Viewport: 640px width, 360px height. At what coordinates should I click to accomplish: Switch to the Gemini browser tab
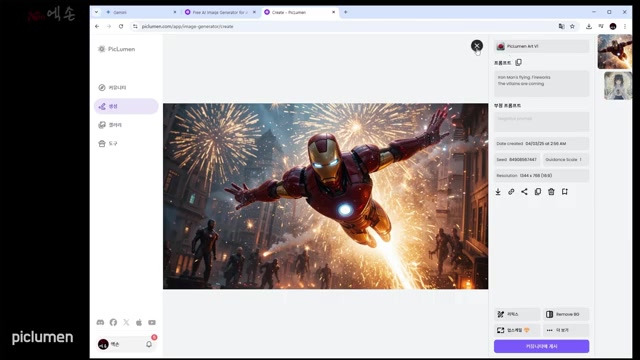pos(139,12)
